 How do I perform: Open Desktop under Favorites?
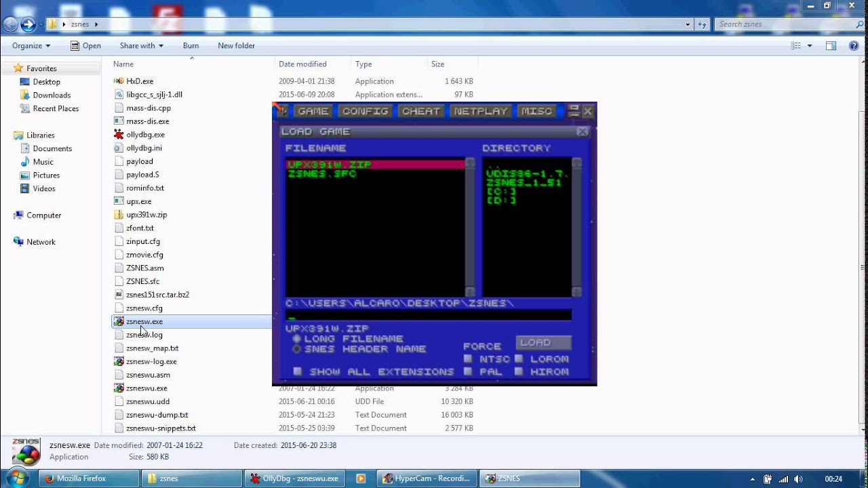pos(46,81)
